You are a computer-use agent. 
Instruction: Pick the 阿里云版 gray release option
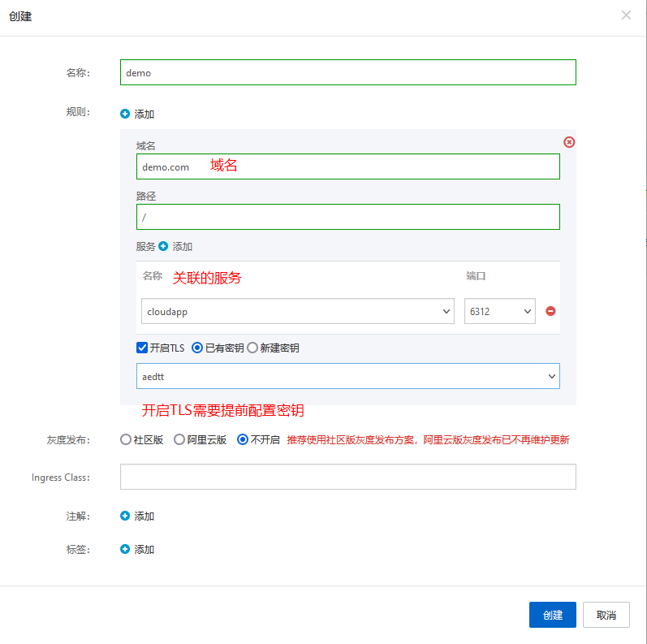[179, 439]
